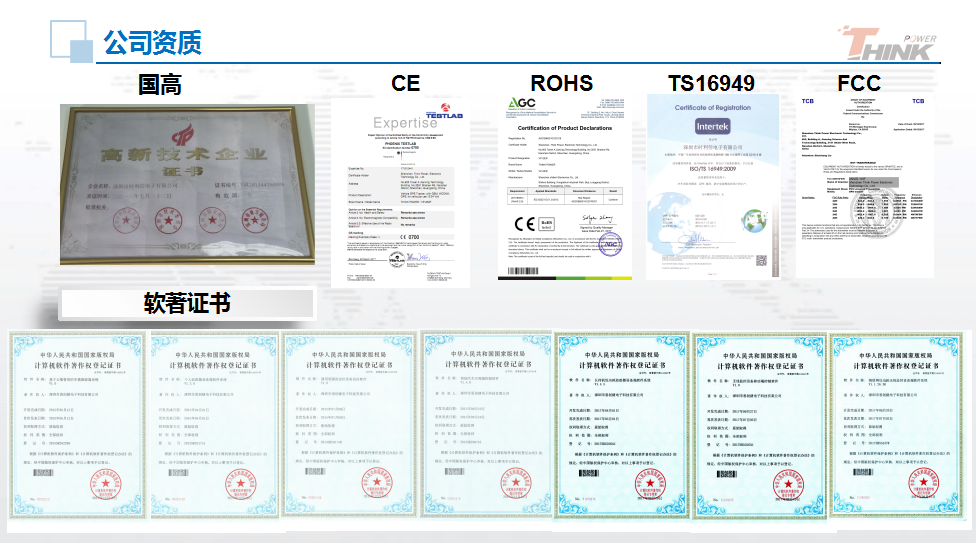Click the ROHS heading label
976x543 pixels.
(x=561, y=83)
